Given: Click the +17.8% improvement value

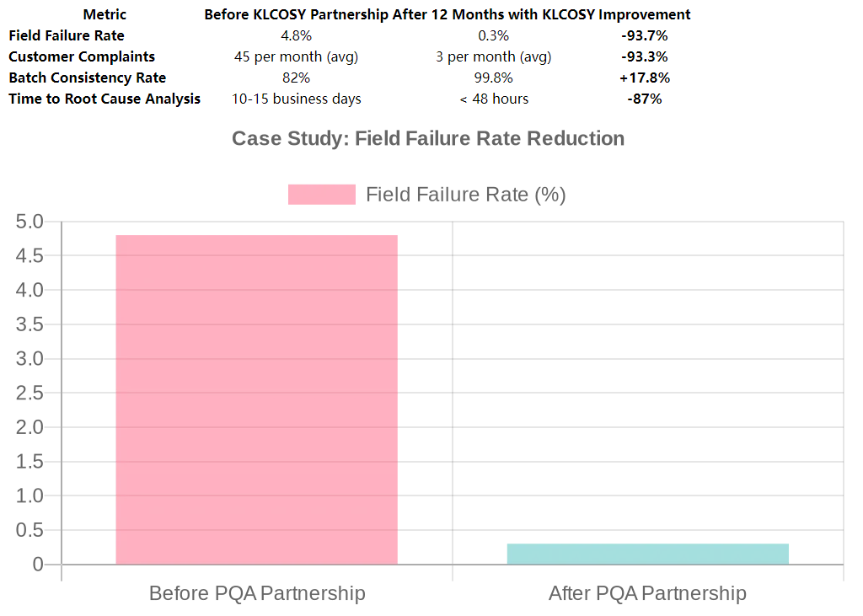Looking at the screenshot, I should pos(644,78).
